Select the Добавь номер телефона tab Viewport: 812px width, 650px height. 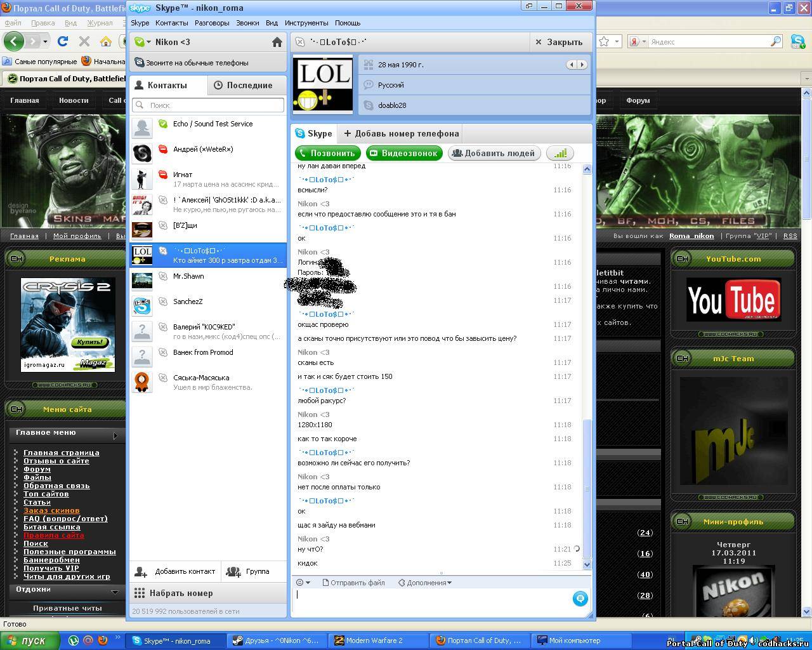point(401,133)
